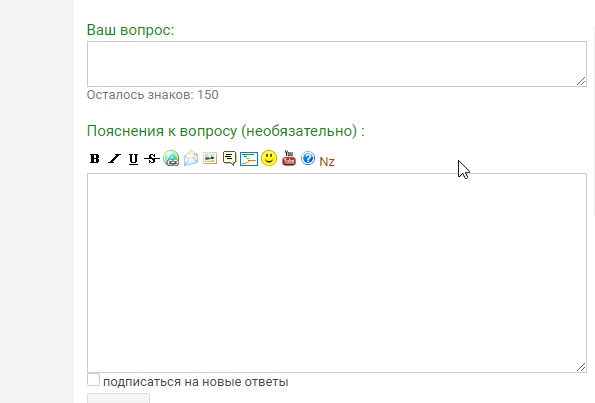Screen dimensions: 595x403
Task: Apply Bold formatting in the toolbar
Action: 94,159
